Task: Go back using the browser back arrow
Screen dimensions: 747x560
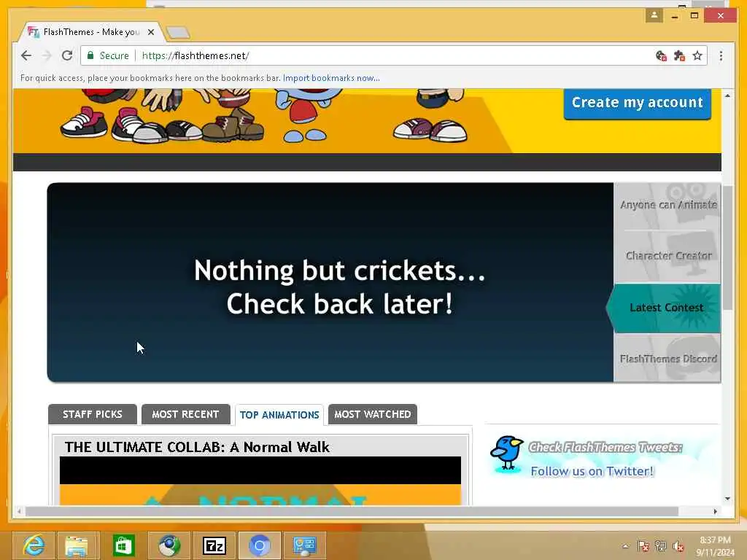Action: point(26,55)
